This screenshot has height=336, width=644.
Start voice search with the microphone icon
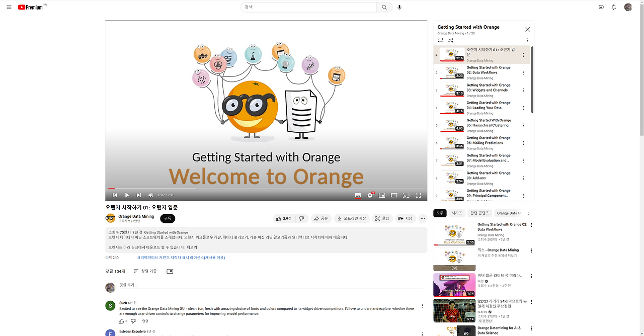tap(399, 7)
